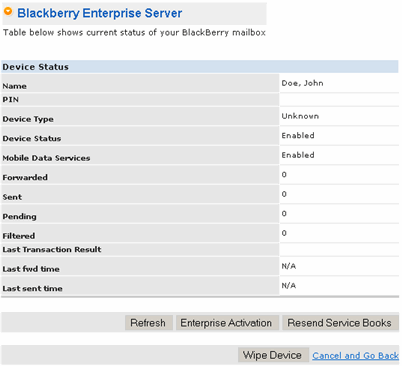The width and height of the screenshot is (402, 366).
Task: Resend Service Books to device
Action: click(x=340, y=323)
